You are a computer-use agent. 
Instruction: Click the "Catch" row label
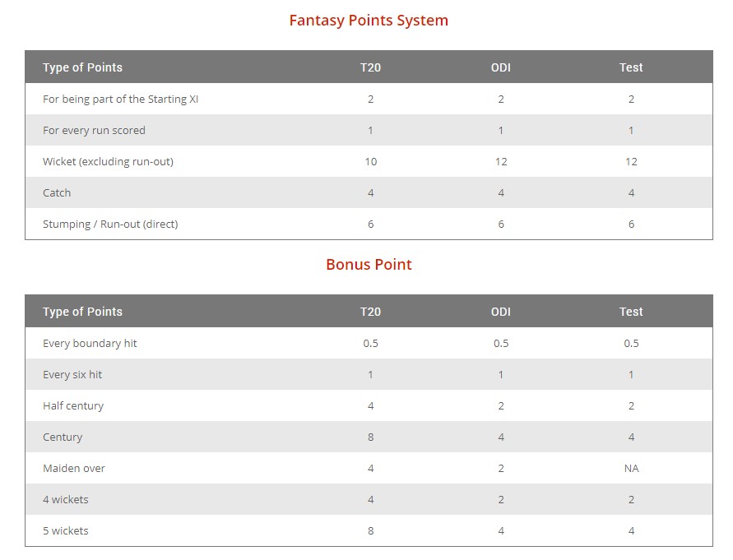click(57, 193)
